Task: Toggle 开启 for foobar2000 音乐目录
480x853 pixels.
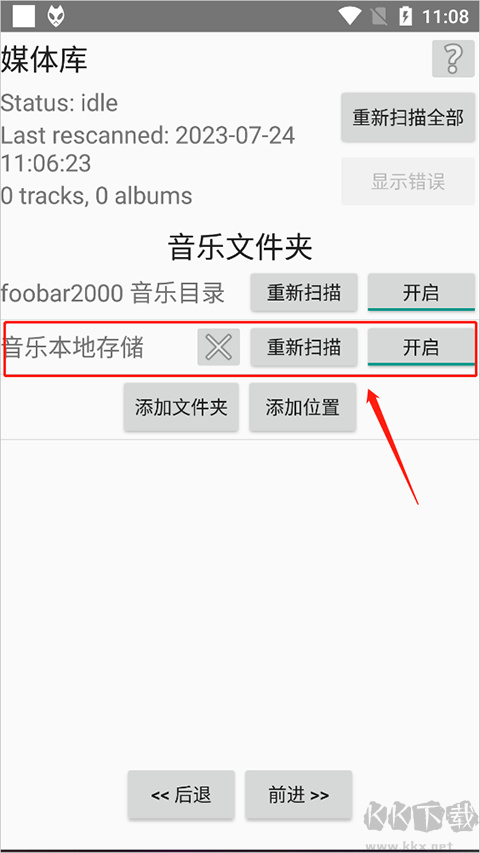Action: 421,293
